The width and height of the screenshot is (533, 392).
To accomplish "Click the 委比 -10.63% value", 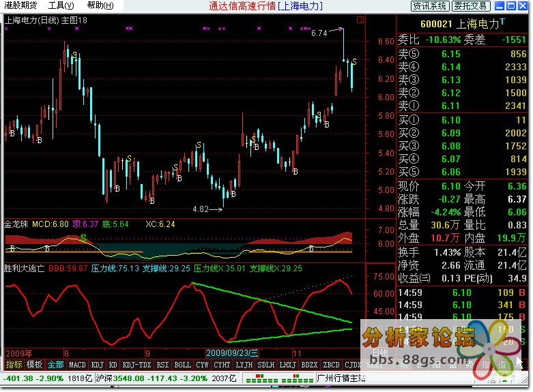I will pyautogui.click(x=443, y=40).
